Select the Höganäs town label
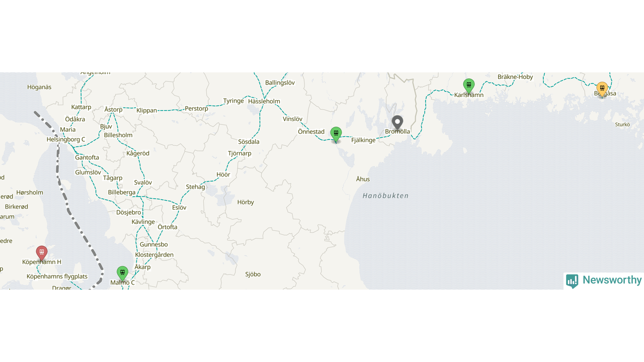644x362 pixels. 39,87
